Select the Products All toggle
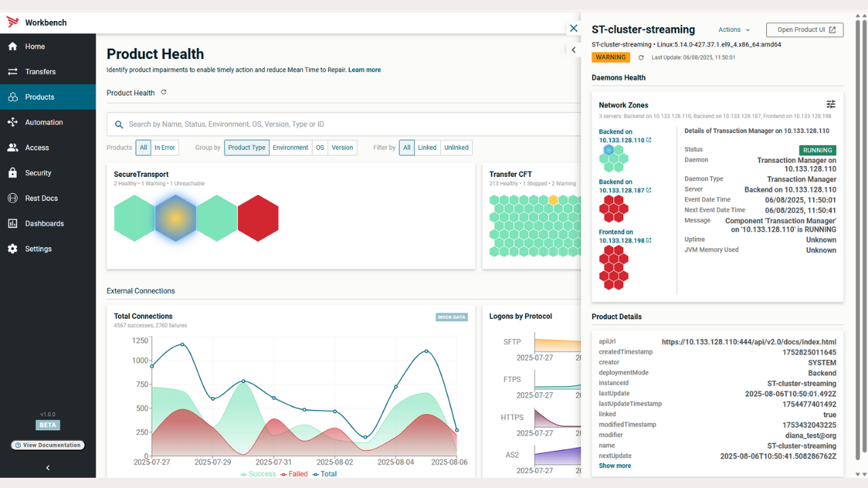868x488 pixels. (x=143, y=148)
